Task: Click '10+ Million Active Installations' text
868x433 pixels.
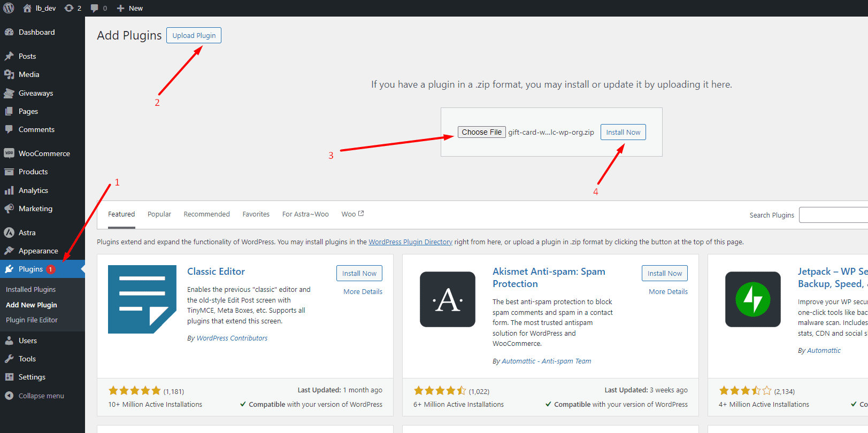Action: coord(155,405)
